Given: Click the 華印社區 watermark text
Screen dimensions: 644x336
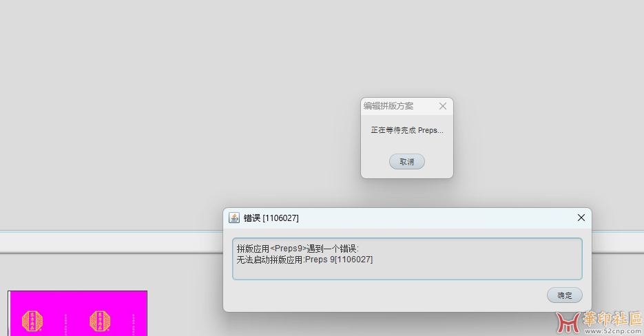Looking at the screenshot, I should 612,319.
